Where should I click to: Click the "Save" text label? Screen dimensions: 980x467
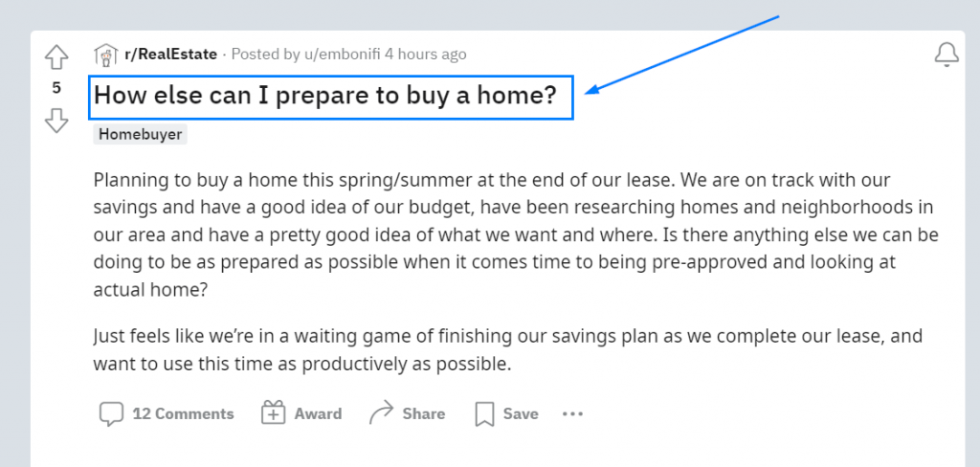click(x=521, y=413)
